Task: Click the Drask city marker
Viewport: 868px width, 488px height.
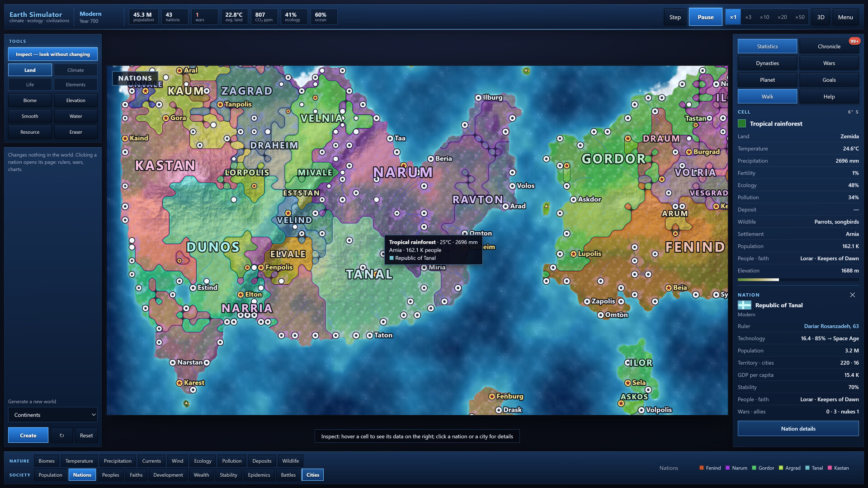Action: tap(499, 410)
